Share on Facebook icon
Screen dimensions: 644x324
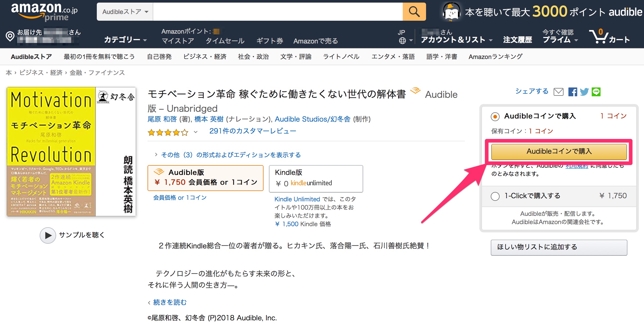click(573, 92)
